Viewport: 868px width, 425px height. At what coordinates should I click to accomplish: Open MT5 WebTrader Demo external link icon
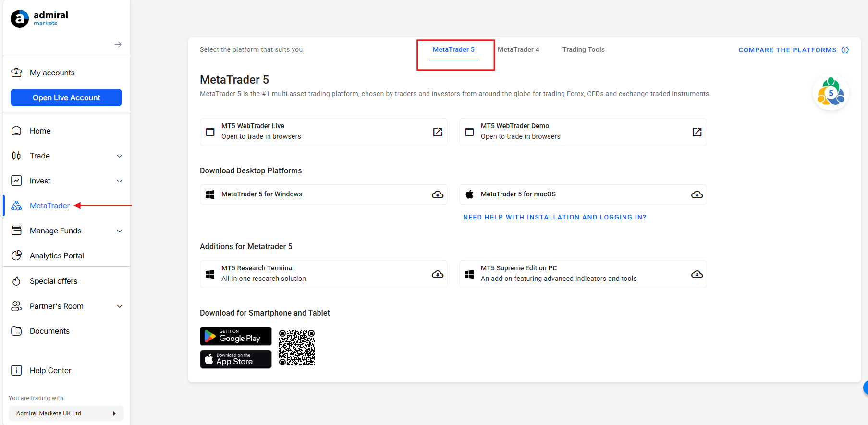coord(697,132)
